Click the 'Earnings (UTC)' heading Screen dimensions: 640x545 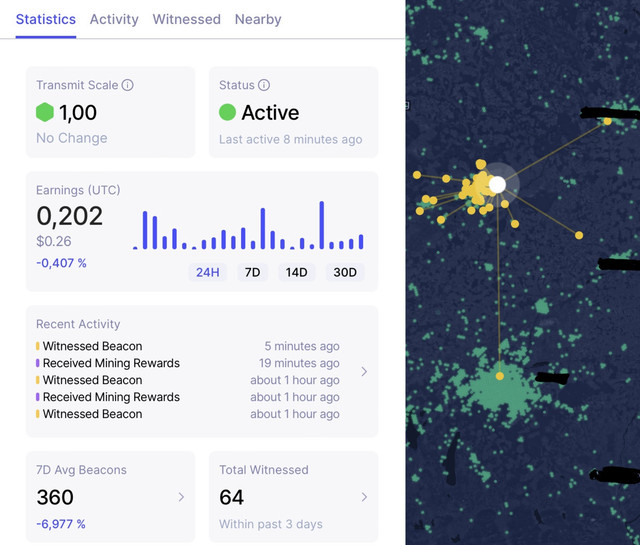coord(78,190)
